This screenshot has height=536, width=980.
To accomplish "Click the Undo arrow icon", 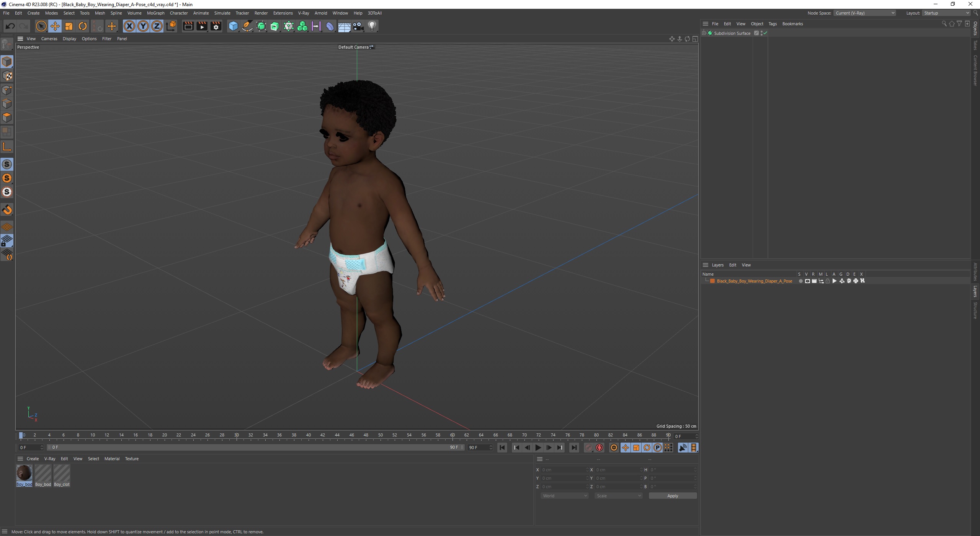I will (10, 26).
